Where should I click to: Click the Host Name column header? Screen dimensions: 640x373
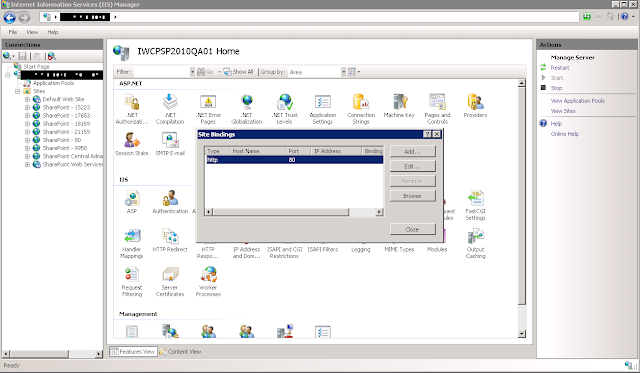(257, 151)
